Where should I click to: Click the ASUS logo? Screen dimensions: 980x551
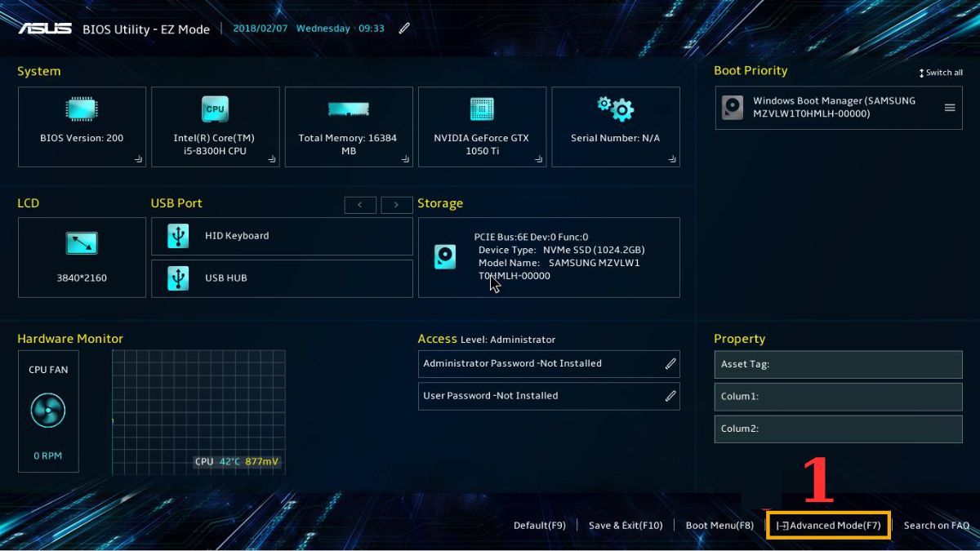point(45,29)
